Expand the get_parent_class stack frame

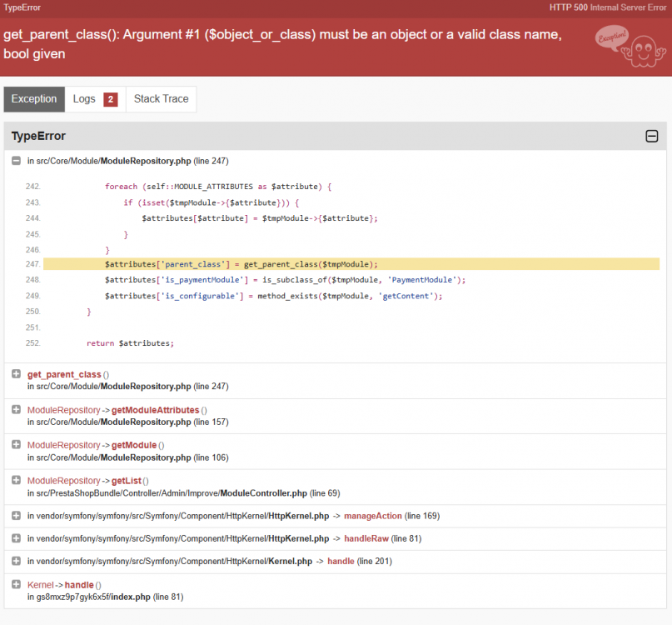16,374
